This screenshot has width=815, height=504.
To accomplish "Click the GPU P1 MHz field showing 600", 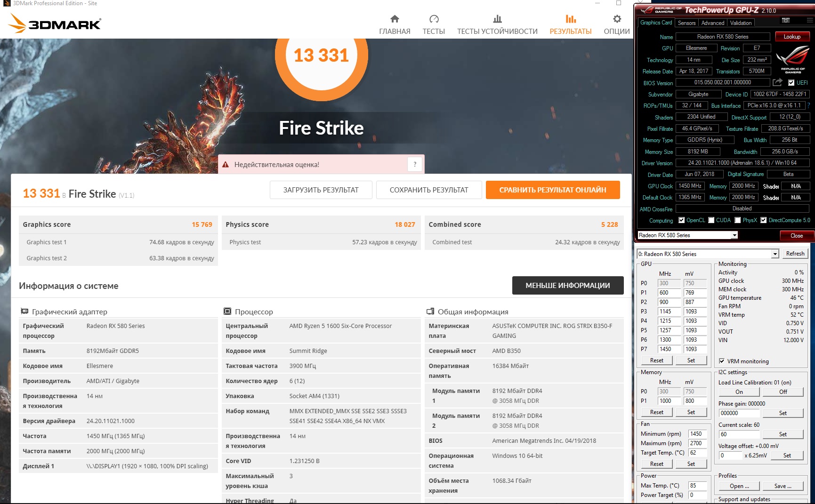I will tap(670, 293).
